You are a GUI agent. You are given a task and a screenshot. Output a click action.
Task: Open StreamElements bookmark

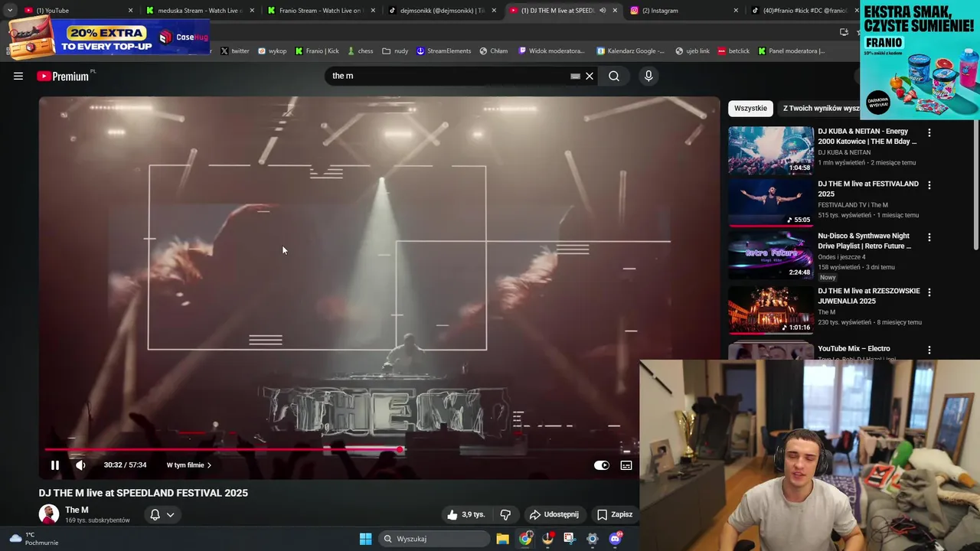(443, 51)
